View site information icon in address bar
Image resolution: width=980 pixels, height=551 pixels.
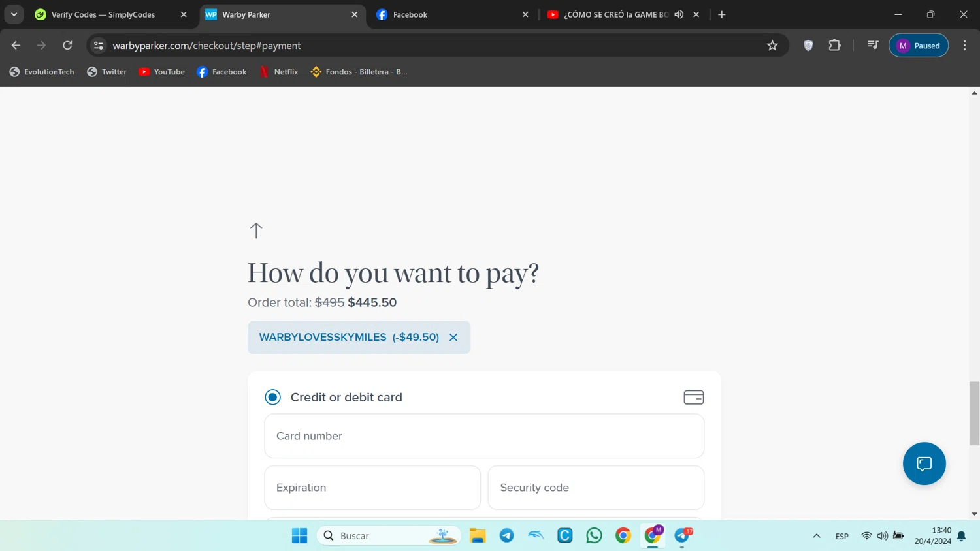point(99,46)
